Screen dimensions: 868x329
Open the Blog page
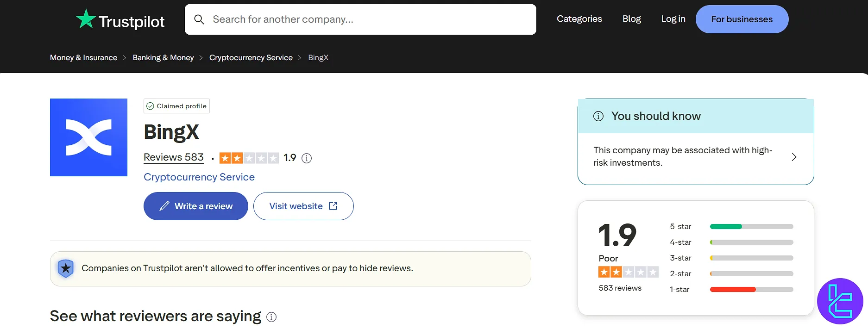tap(631, 19)
